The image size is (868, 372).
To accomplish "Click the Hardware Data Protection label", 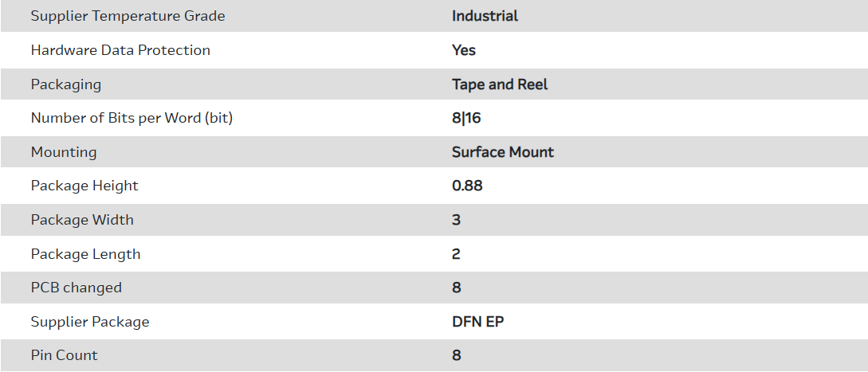I will [x=120, y=50].
